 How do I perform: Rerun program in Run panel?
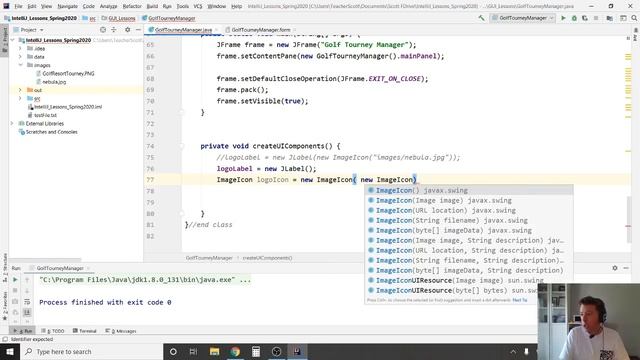pos(15,280)
